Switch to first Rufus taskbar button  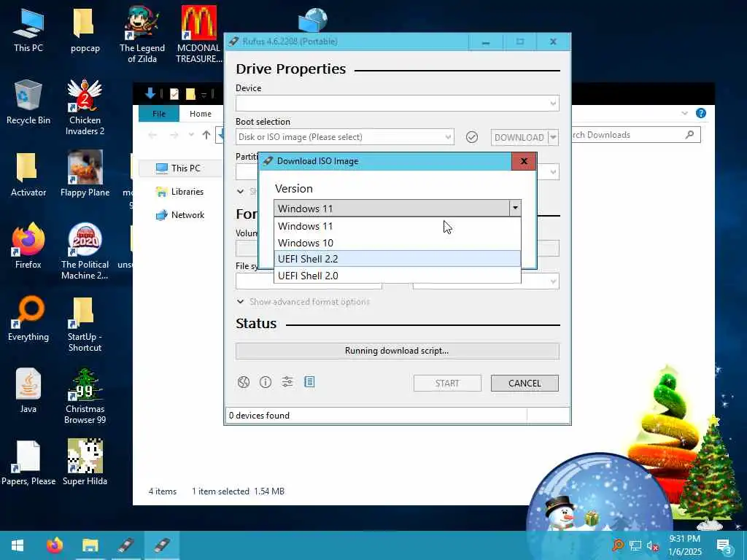[x=125, y=545]
